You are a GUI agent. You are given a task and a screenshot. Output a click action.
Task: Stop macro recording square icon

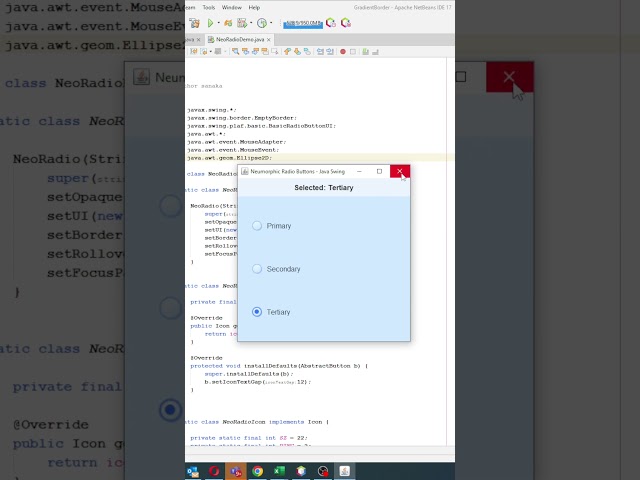(x=353, y=51)
